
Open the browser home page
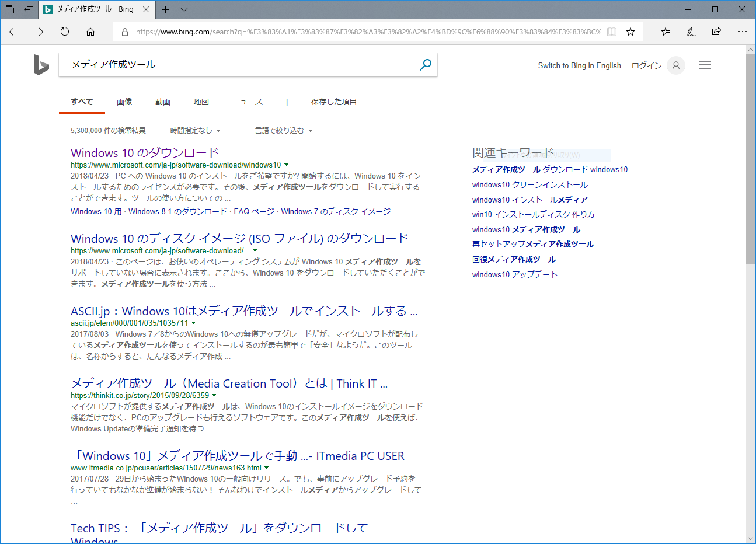click(x=90, y=32)
